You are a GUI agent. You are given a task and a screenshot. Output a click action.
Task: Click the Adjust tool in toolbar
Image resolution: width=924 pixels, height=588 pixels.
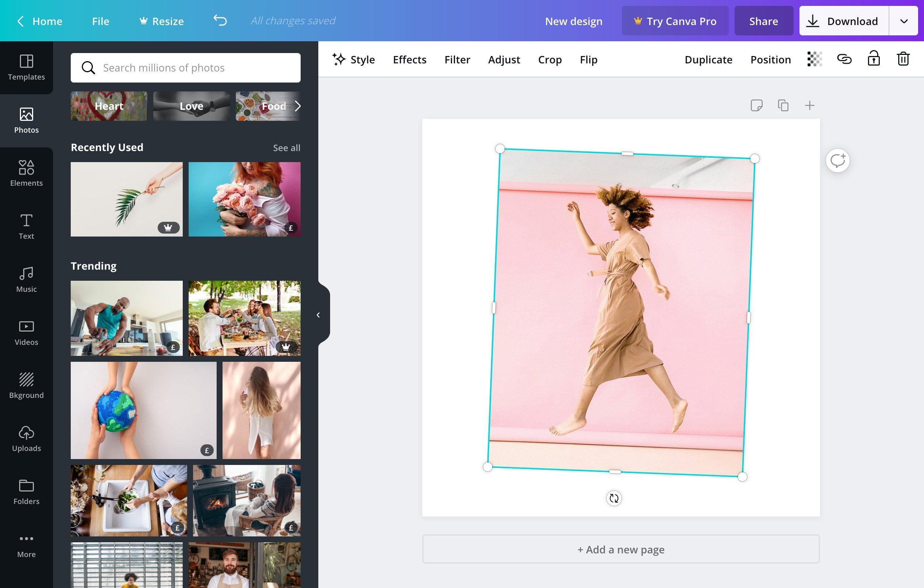pos(504,59)
